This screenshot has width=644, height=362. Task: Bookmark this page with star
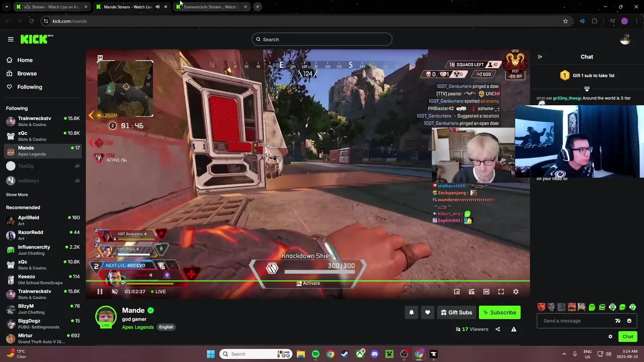coord(566,21)
